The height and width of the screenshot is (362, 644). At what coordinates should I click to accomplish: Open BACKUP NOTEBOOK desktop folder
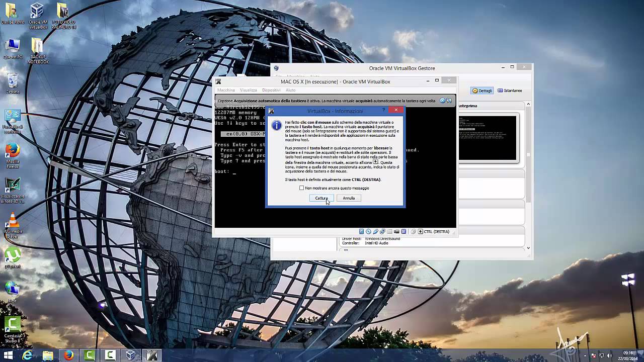tap(37, 51)
